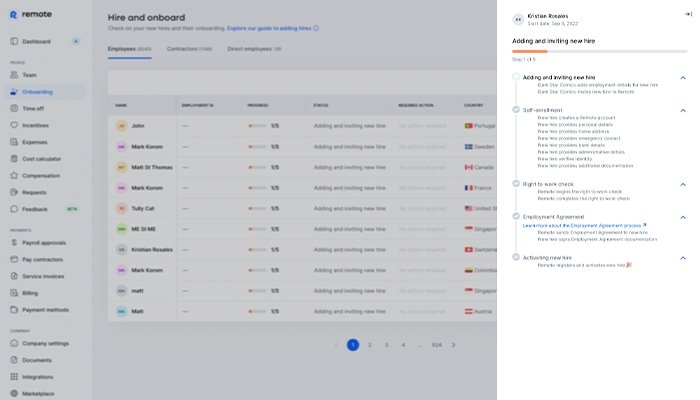Screen dimensions: 700x400
Task: Open the Integrations grid icon
Action: pyautogui.click(x=14, y=377)
